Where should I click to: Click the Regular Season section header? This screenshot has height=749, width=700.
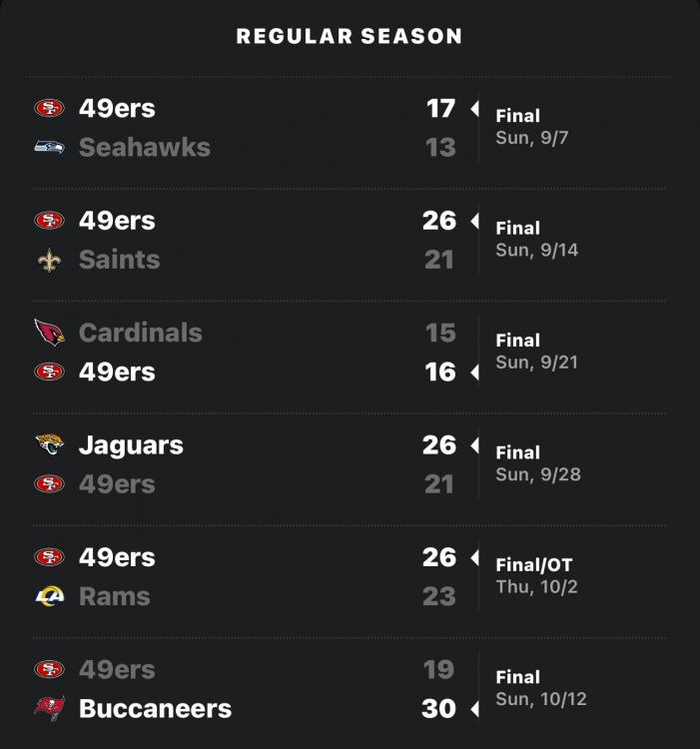coord(350,37)
